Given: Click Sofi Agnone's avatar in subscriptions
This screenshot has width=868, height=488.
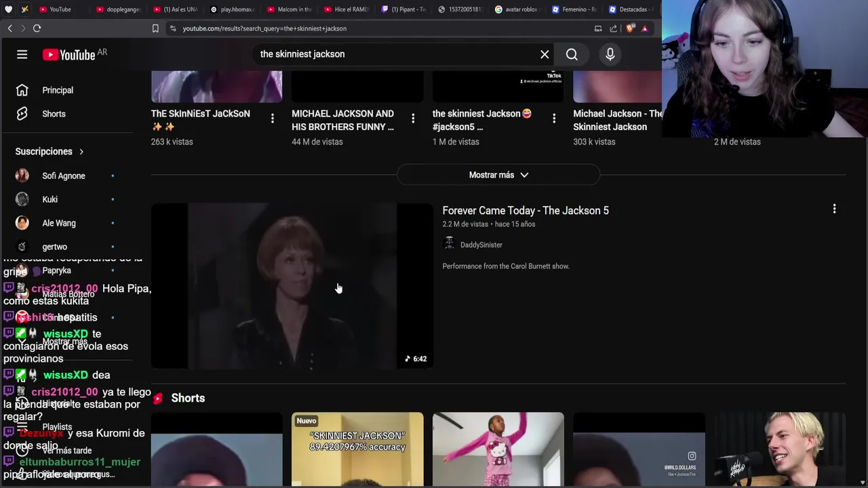Looking at the screenshot, I should tap(22, 176).
